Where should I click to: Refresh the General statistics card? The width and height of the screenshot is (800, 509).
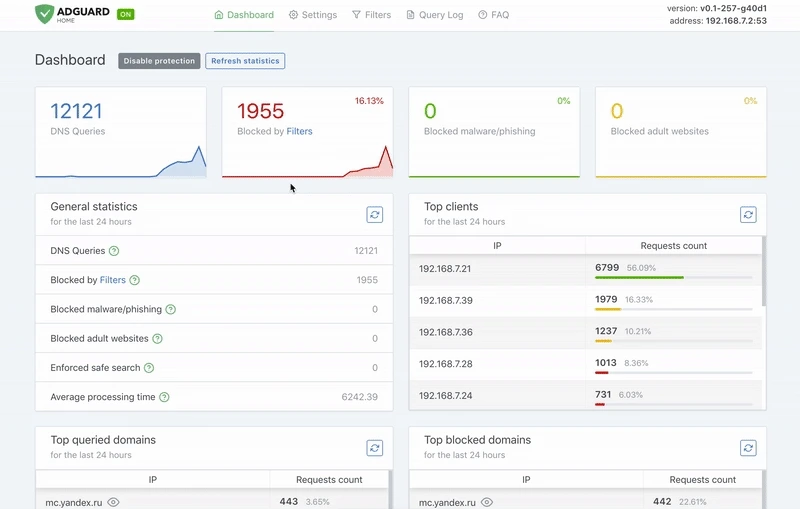(x=374, y=215)
